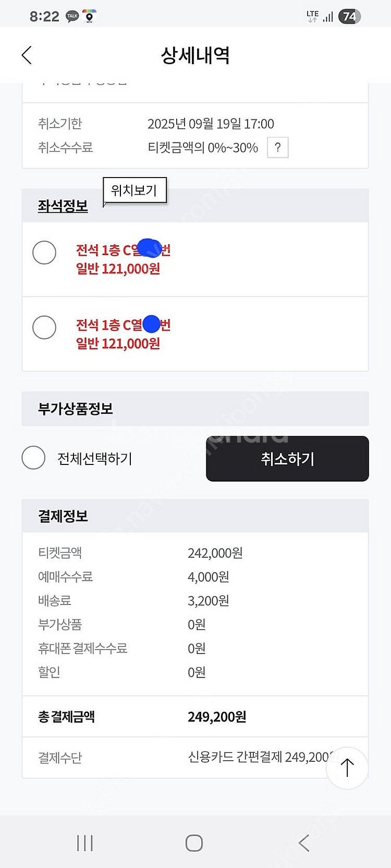Tap the battery indicator showing 74
Image resolution: width=391 pixels, height=868 pixels.
pyautogui.click(x=349, y=16)
